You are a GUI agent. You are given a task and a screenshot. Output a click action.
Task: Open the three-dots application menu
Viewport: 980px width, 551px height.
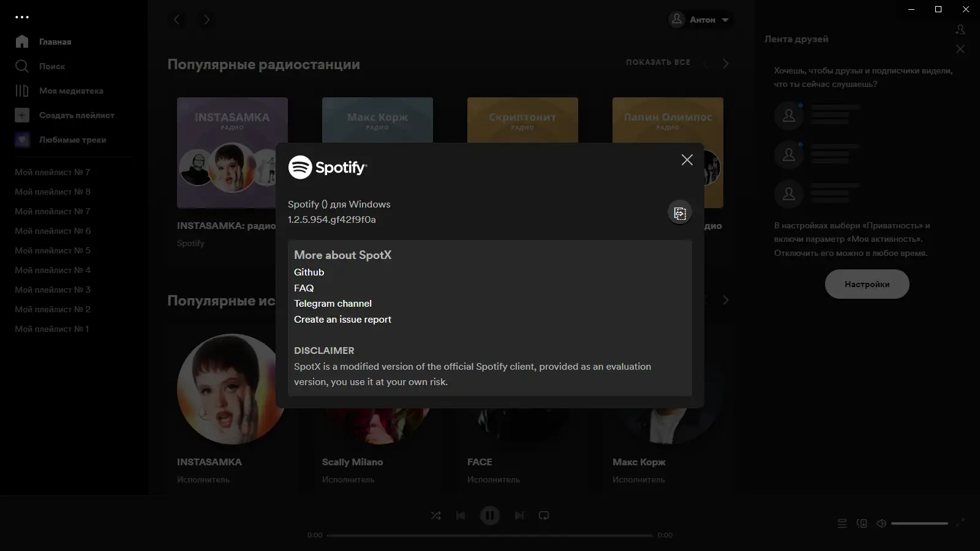[23, 17]
